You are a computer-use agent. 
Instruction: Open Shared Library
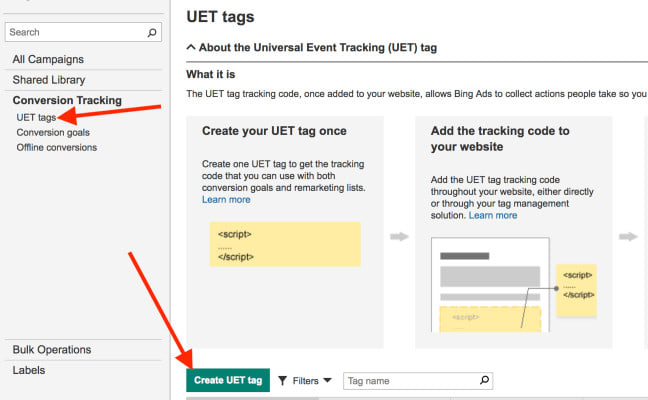pyautogui.click(x=49, y=80)
